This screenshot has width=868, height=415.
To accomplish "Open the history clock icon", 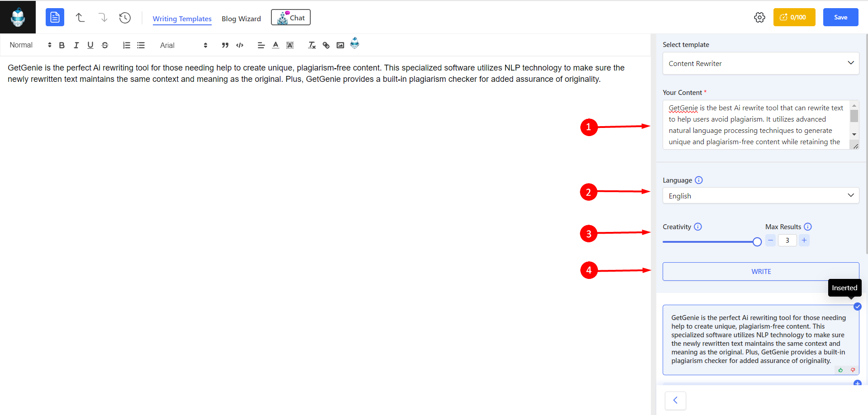I will coord(125,18).
